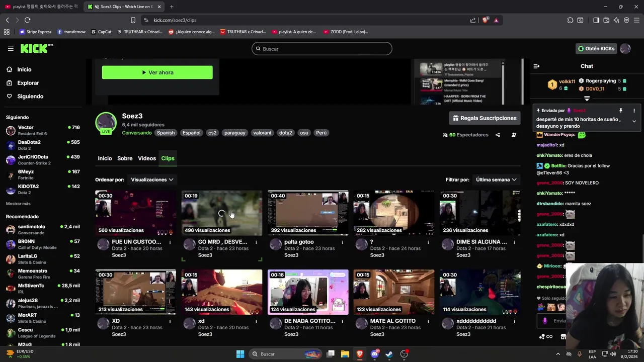Click the Español tag
Viewport: 644px width, 362px height.
tap(191, 133)
